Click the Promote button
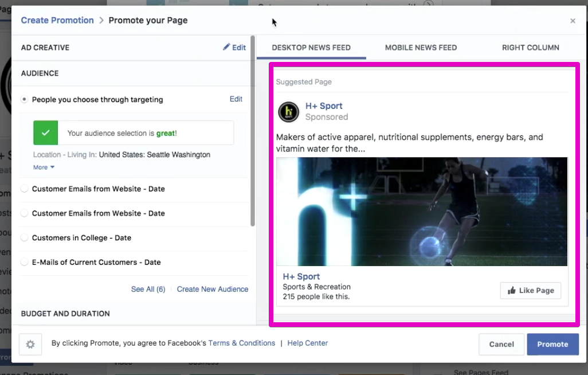588x375 pixels. 552,344
